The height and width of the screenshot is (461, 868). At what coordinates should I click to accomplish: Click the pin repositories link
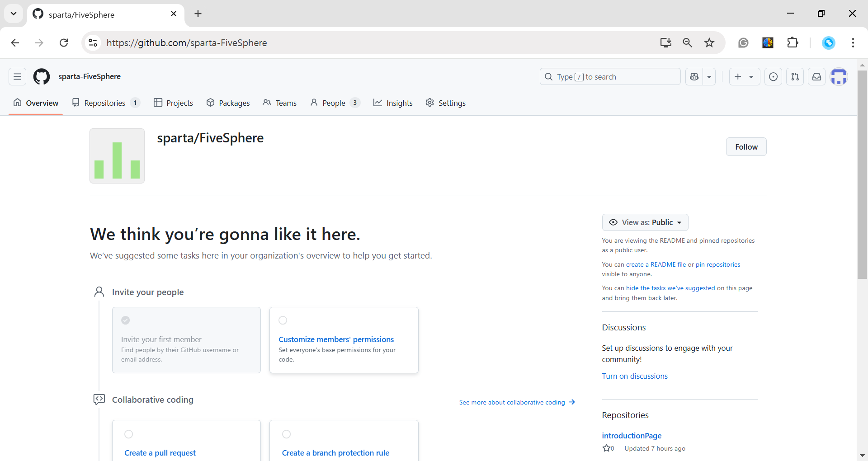point(718,265)
